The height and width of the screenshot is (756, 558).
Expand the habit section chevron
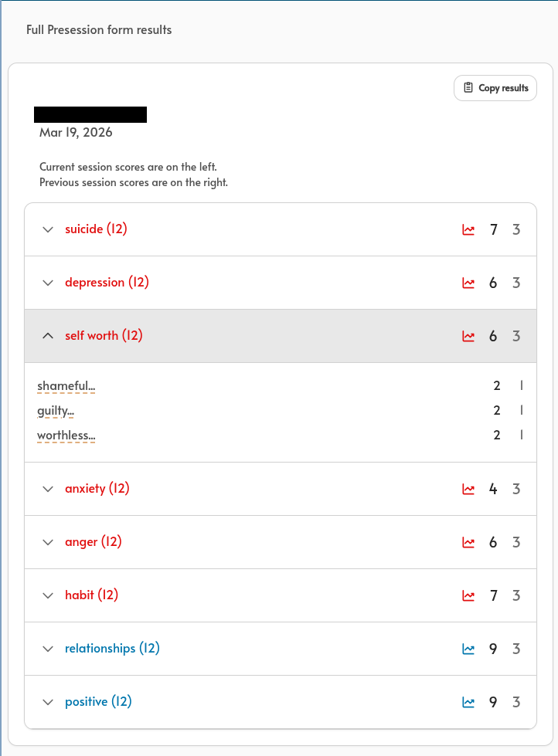[x=48, y=595]
